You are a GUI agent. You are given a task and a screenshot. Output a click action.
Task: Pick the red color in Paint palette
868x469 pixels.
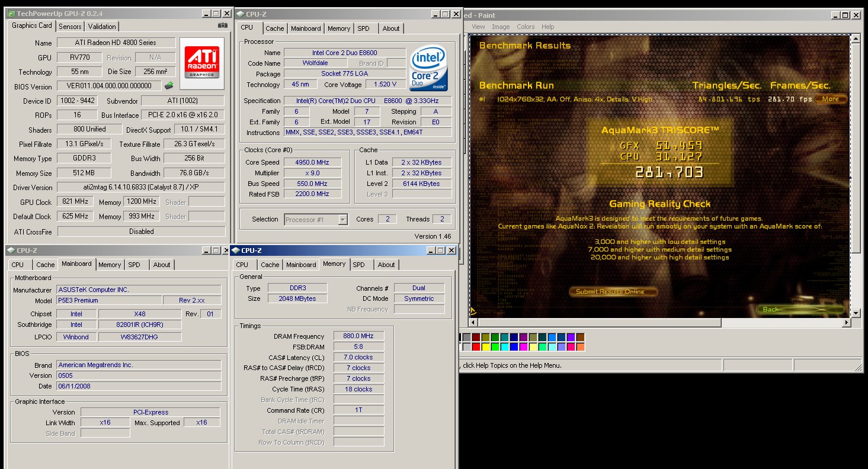click(x=476, y=347)
